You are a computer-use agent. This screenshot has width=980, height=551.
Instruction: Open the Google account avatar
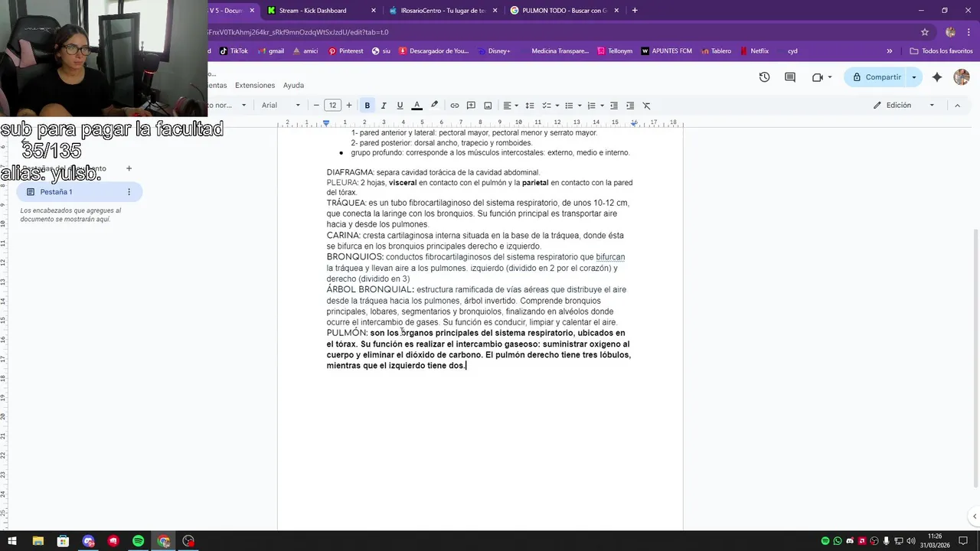[x=962, y=77]
